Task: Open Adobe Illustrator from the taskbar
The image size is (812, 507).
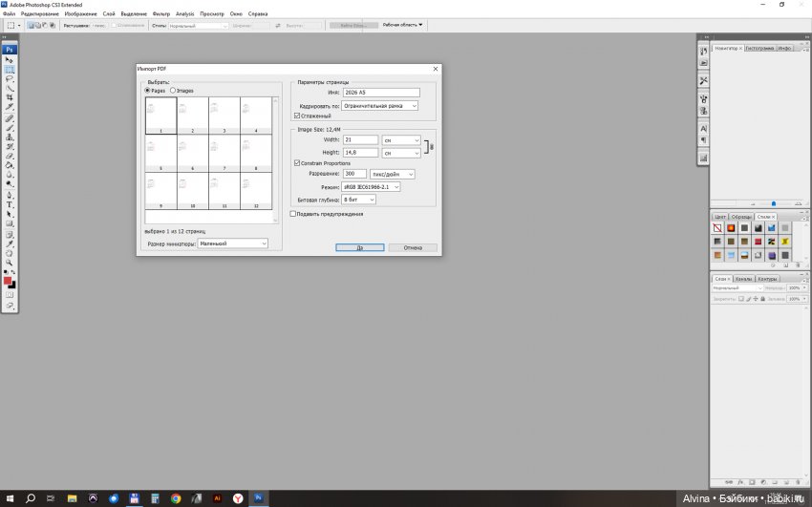Action: point(218,497)
